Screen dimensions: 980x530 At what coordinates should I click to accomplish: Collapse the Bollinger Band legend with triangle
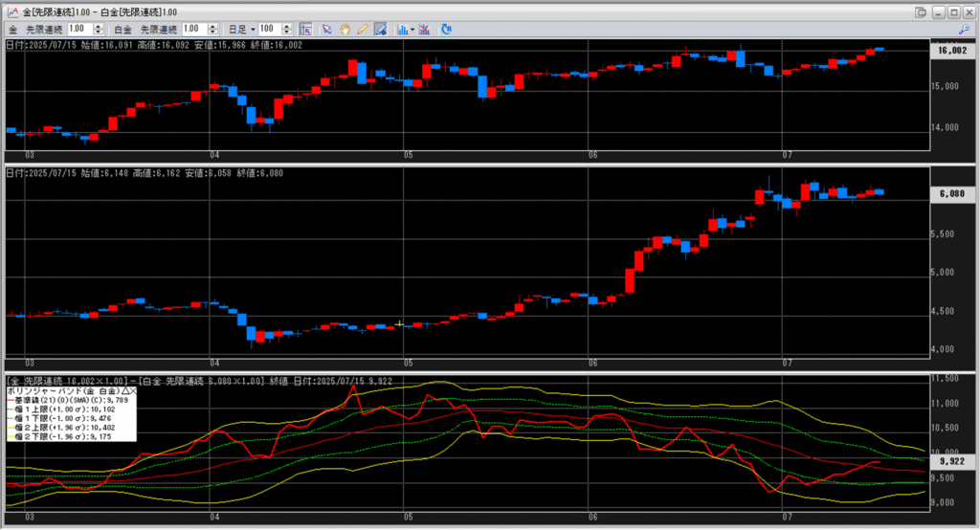(125, 391)
